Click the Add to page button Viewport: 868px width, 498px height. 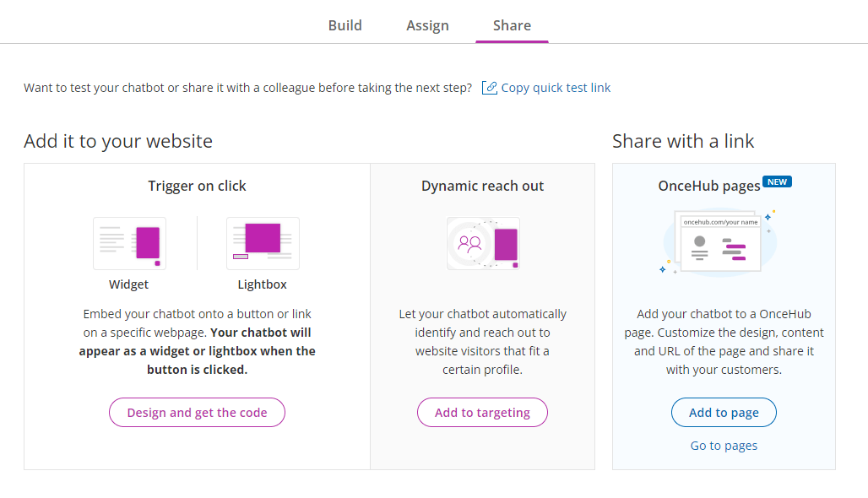pos(724,412)
